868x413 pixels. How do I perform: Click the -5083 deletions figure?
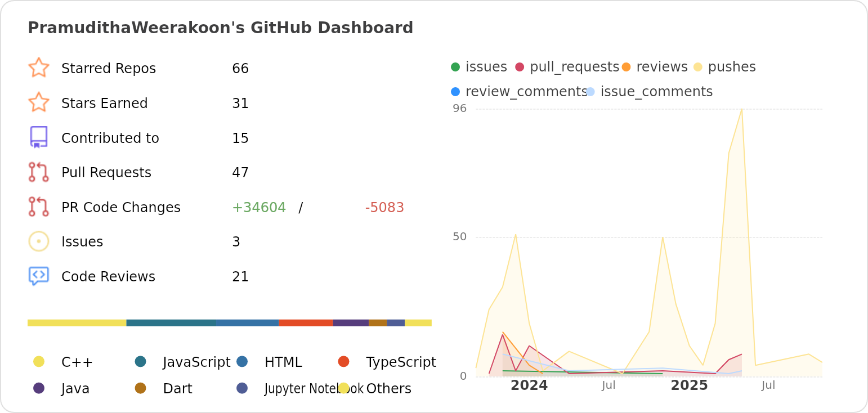click(x=385, y=206)
